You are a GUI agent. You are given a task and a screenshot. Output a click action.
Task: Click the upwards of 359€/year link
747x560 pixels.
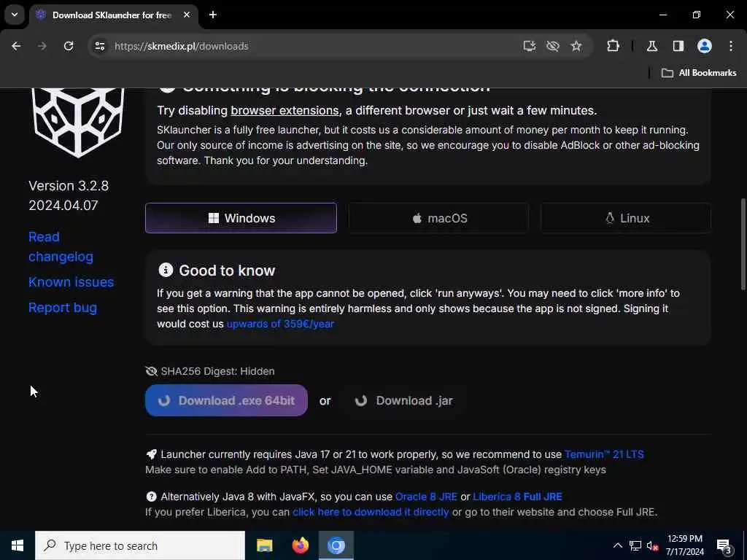(280, 324)
